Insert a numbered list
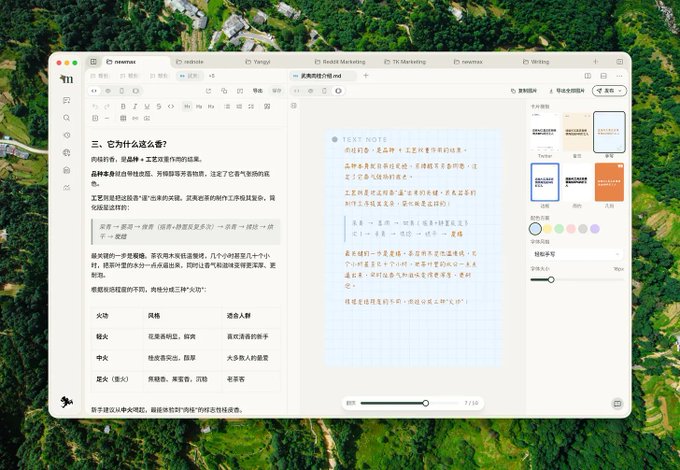680x470 pixels. pos(239,106)
